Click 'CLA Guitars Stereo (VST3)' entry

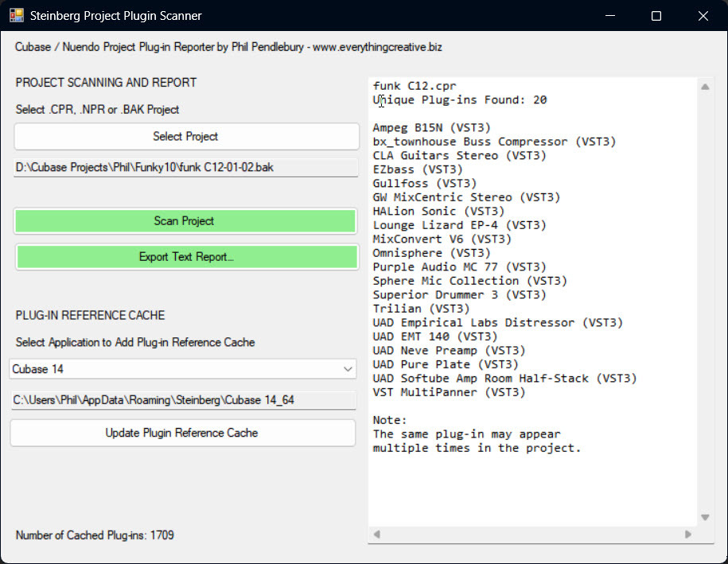pyautogui.click(x=459, y=155)
